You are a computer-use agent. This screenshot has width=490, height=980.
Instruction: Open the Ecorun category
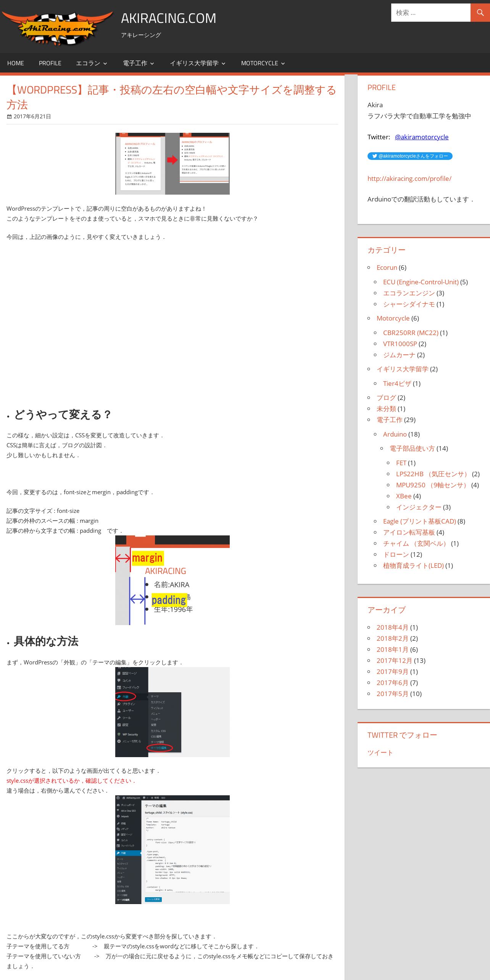[x=387, y=268]
